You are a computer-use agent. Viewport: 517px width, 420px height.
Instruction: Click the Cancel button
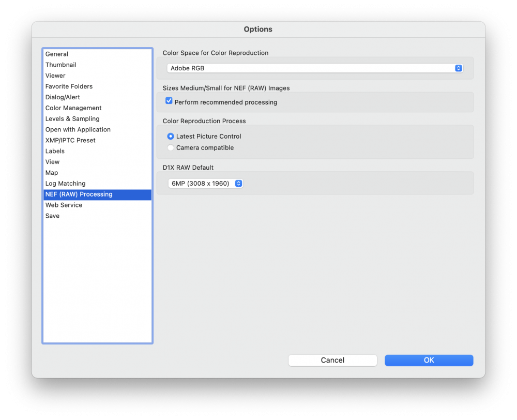click(332, 361)
